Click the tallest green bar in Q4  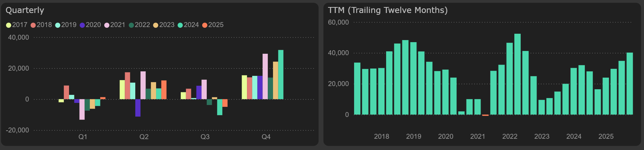coord(281,74)
